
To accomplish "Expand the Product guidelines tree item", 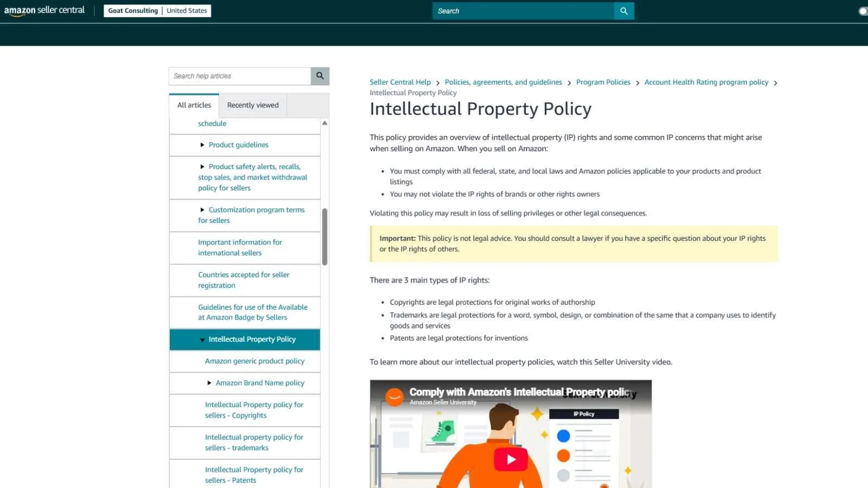I will (x=202, y=145).
